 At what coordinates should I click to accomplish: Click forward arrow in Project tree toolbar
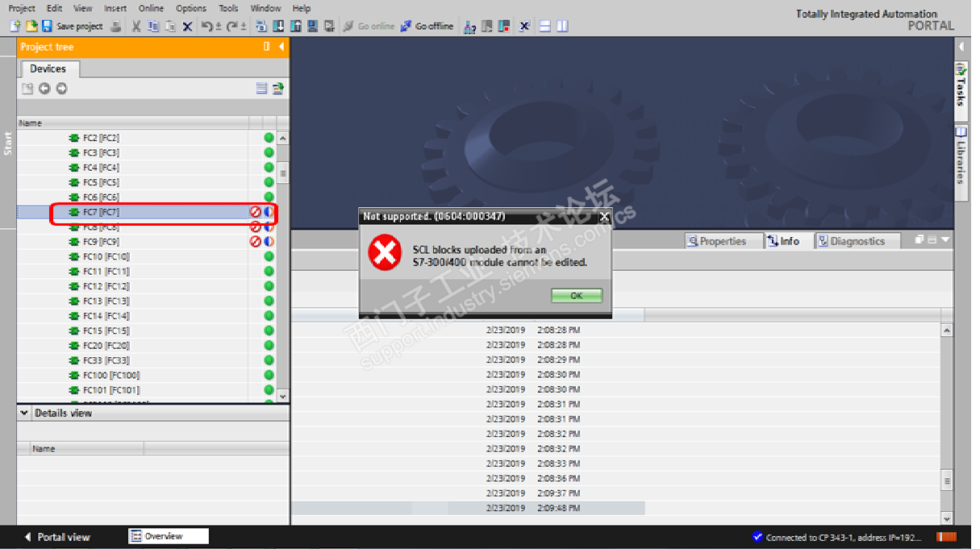61,89
